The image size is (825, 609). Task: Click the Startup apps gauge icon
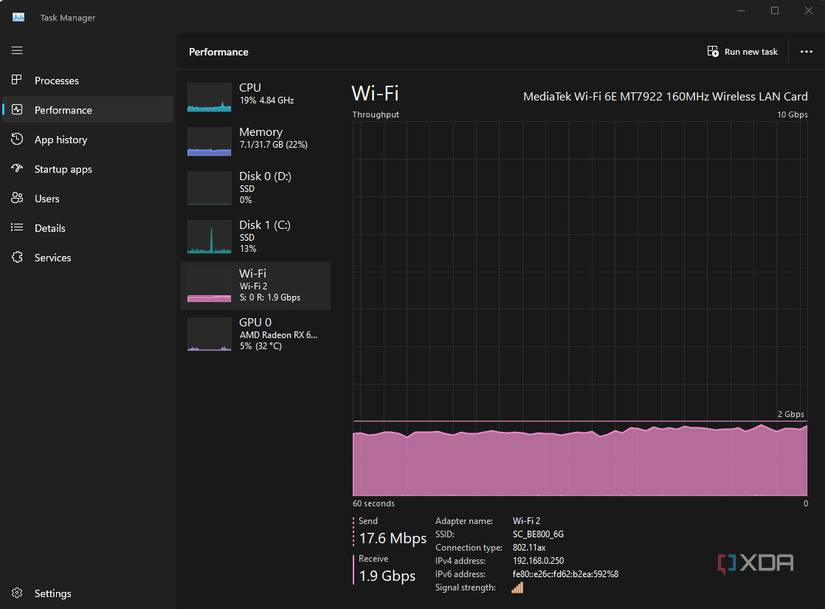(17, 168)
